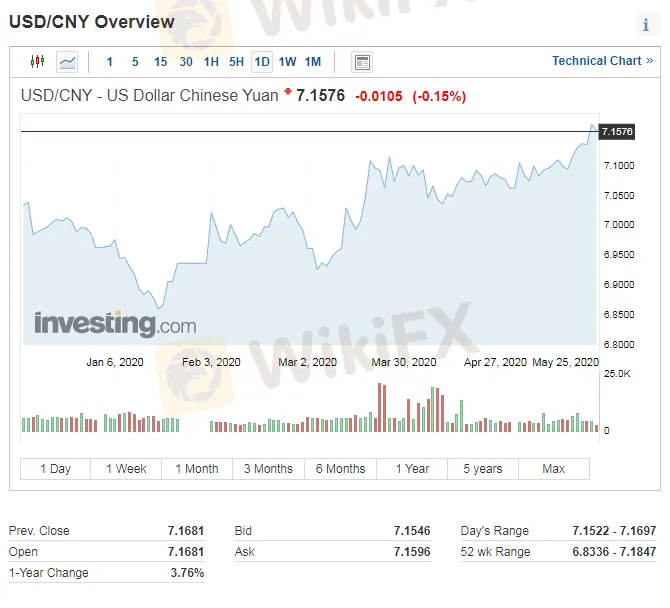This screenshot has width=670, height=608.
Task: Click the Mar 2, 2020 date label
Action: coord(307,362)
